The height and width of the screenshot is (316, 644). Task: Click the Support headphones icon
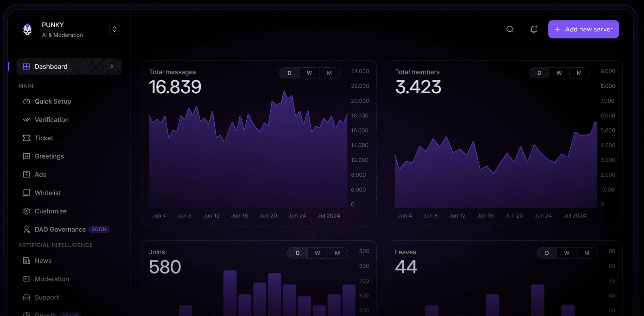[26, 297]
